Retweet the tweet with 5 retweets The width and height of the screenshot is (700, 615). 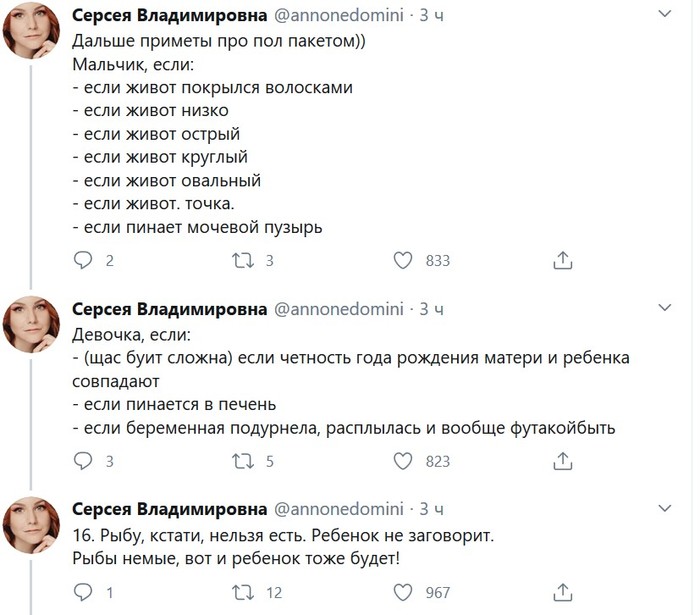(x=243, y=462)
